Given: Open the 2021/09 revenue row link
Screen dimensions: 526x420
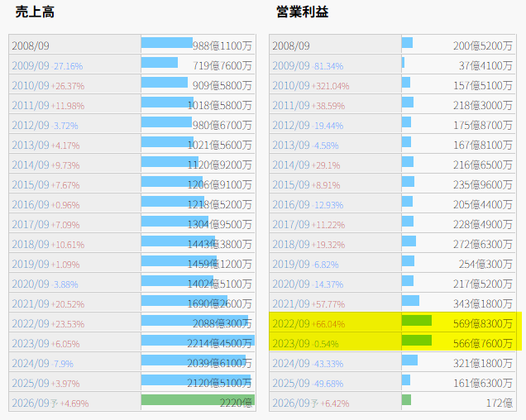Looking at the screenshot, I should pos(30,303).
